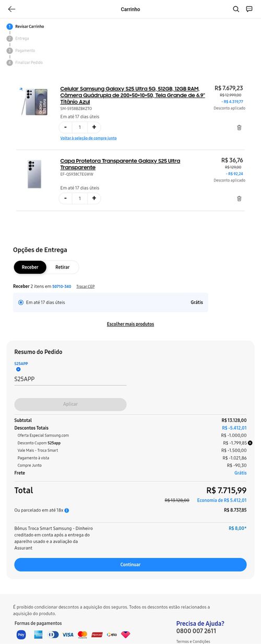Viewport: 261px width, 644px height.
Task: Open Escolher mais produtos link
Action: [130, 324]
